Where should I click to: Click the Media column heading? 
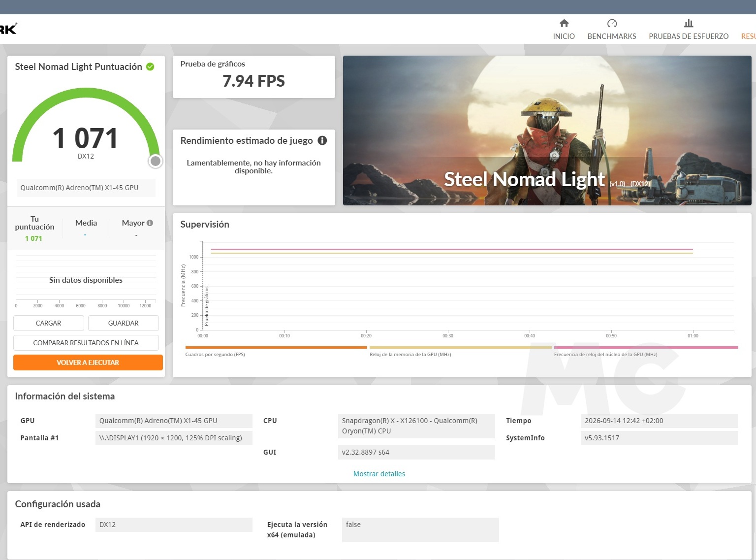click(86, 223)
